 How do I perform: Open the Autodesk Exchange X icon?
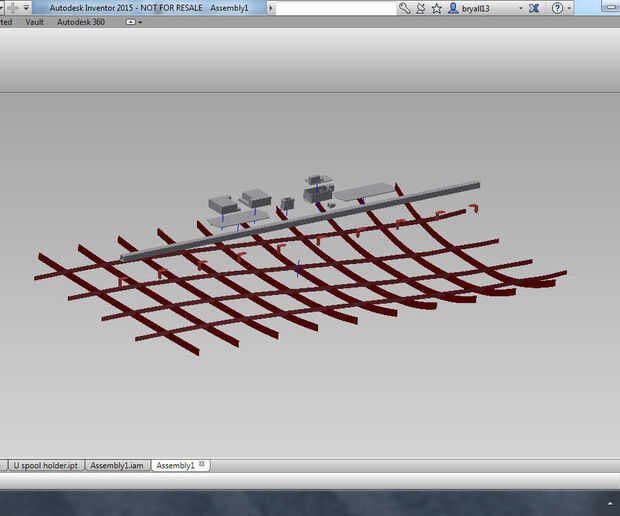534,8
